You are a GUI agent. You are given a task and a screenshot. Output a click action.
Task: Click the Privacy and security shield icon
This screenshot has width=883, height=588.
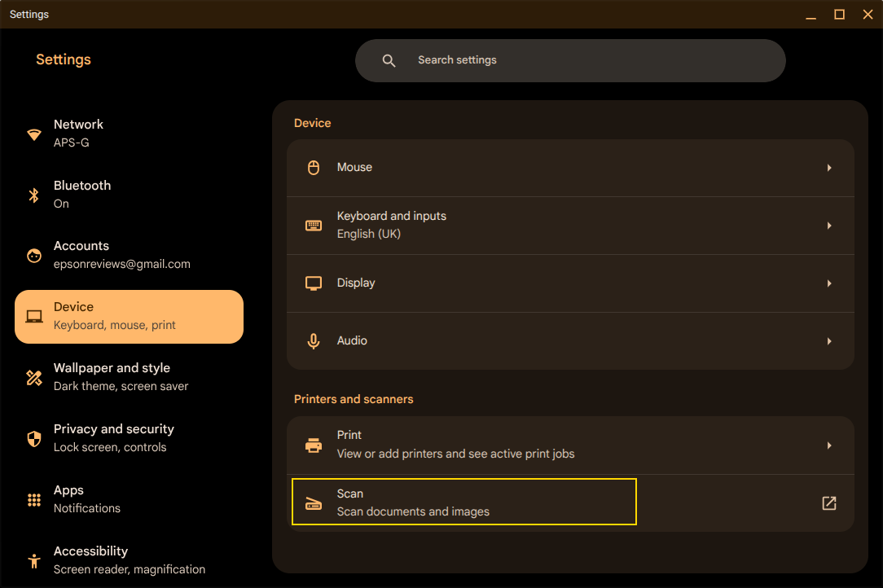pos(33,439)
